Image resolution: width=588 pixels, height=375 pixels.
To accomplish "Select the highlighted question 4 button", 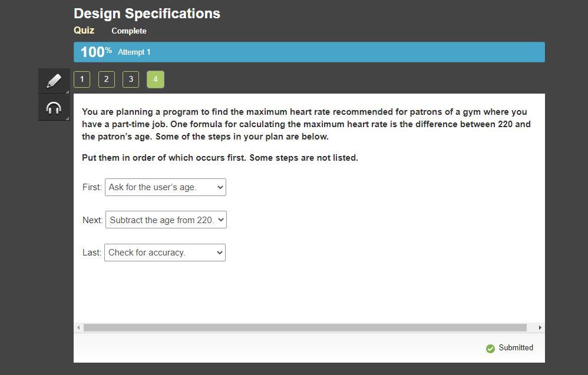I will click(156, 79).
